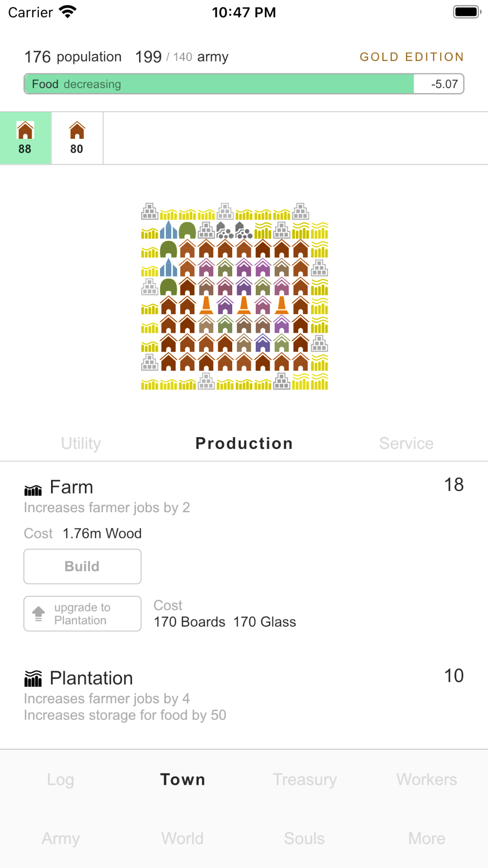Tap the battery status icon
The width and height of the screenshot is (488, 868).
click(466, 12)
